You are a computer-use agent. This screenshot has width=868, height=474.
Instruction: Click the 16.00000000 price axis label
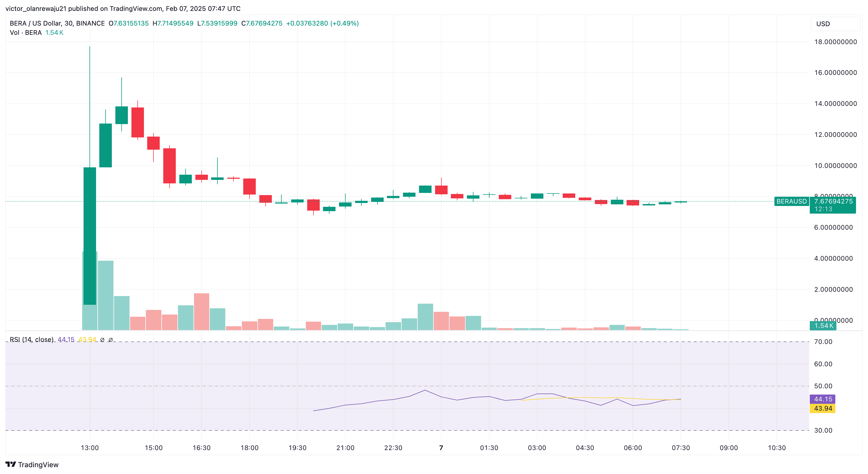(835, 72)
